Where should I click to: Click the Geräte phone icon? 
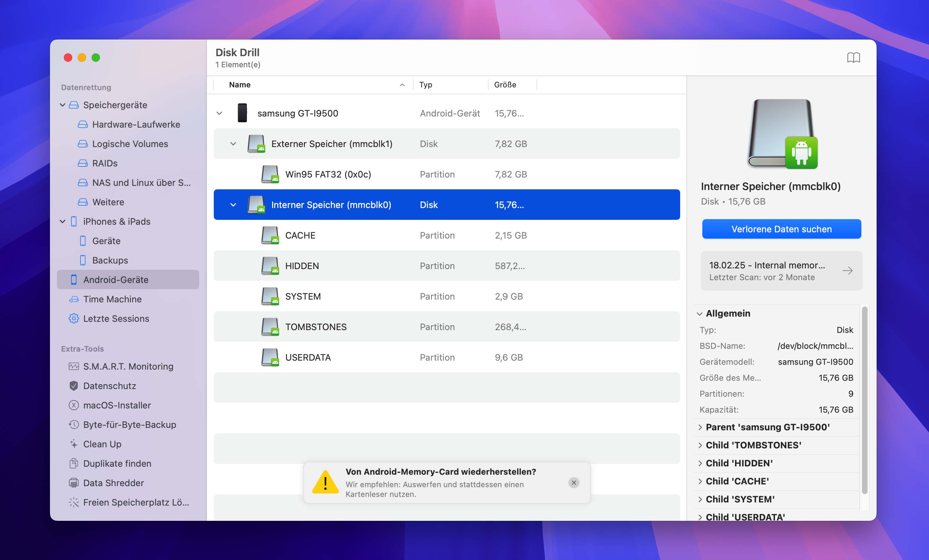pyautogui.click(x=83, y=241)
